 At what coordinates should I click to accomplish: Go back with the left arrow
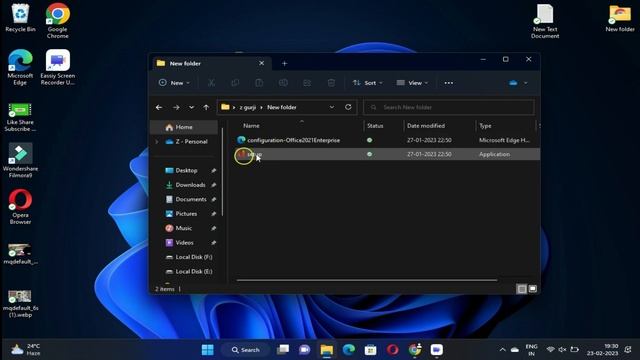(159, 107)
